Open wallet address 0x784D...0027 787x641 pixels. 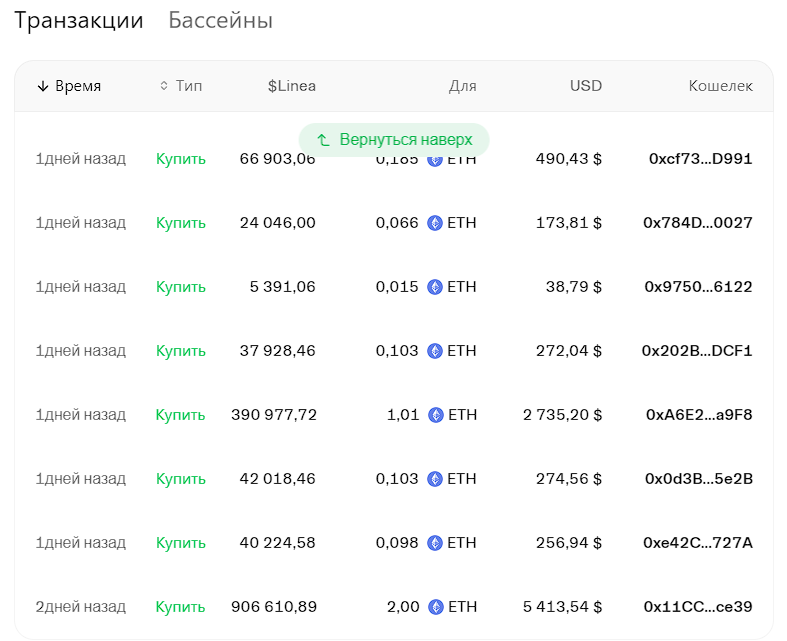coord(697,223)
